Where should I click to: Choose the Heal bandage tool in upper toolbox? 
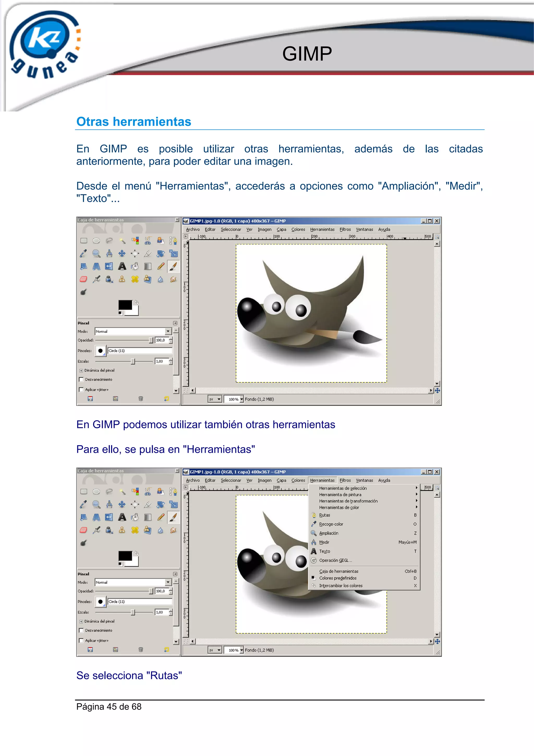135,279
